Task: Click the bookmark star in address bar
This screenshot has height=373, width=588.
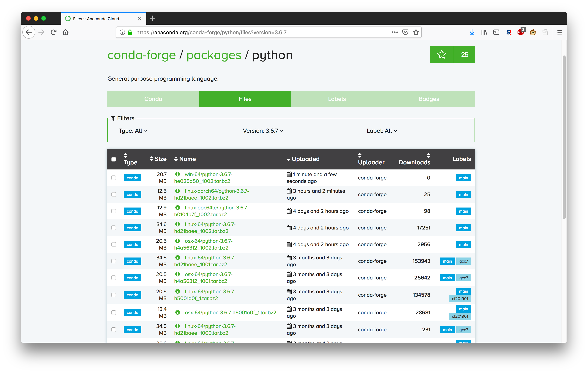Action: tap(416, 32)
